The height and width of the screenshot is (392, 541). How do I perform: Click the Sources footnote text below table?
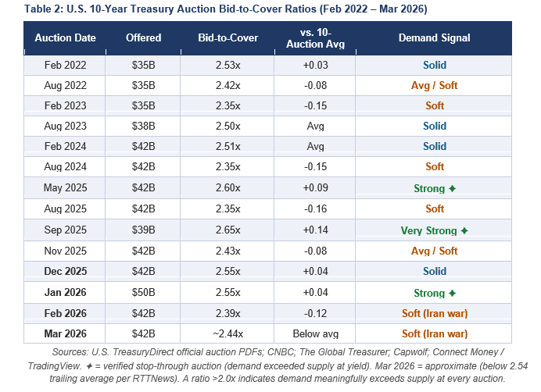point(270,365)
